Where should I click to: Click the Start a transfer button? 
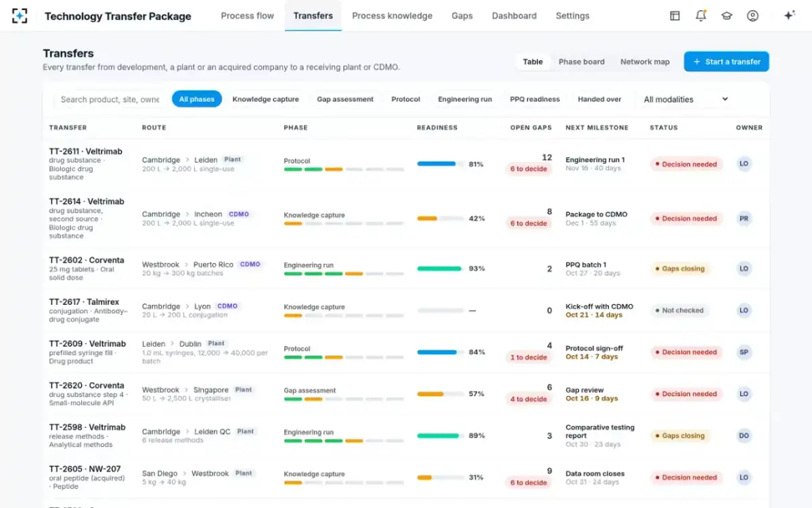pyautogui.click(x=726, y=62)
